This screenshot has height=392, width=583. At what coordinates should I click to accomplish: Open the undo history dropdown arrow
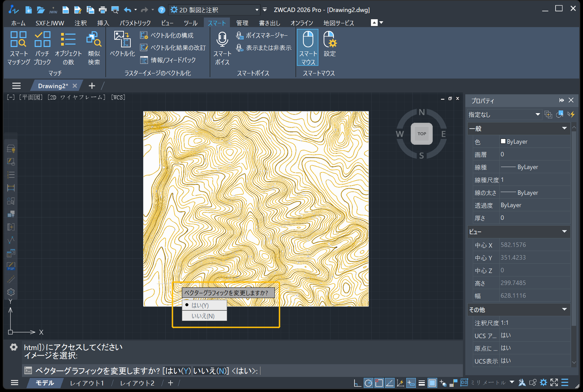[136, 10]
